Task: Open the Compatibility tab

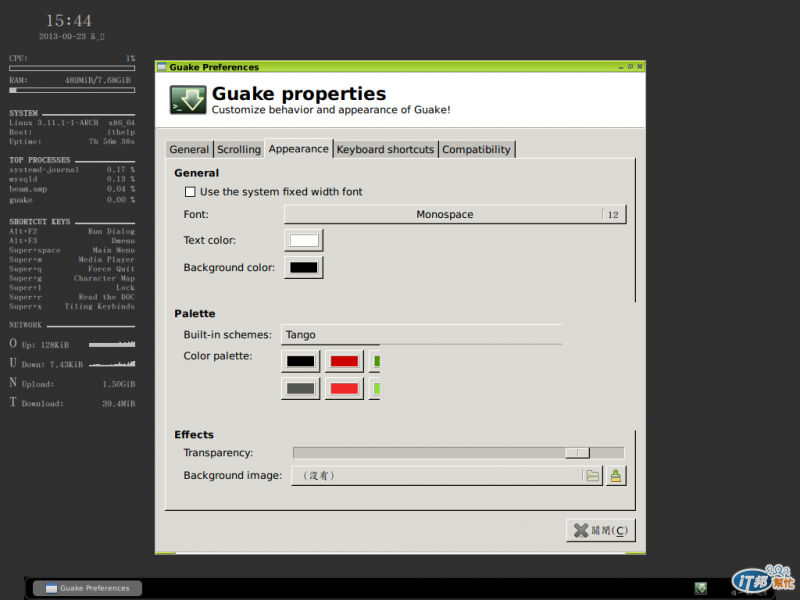Action: [x=476, y=149]
